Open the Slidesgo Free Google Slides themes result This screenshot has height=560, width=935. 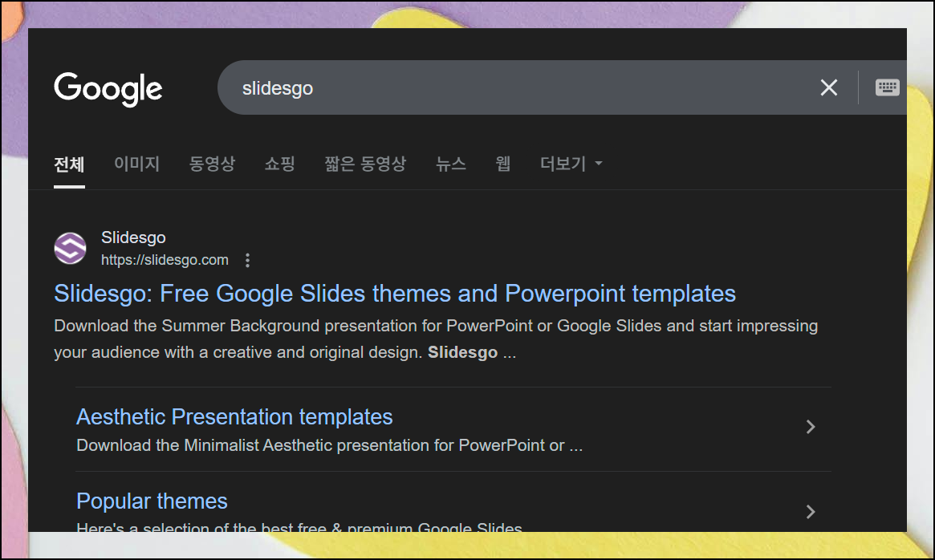click(395, 294)
